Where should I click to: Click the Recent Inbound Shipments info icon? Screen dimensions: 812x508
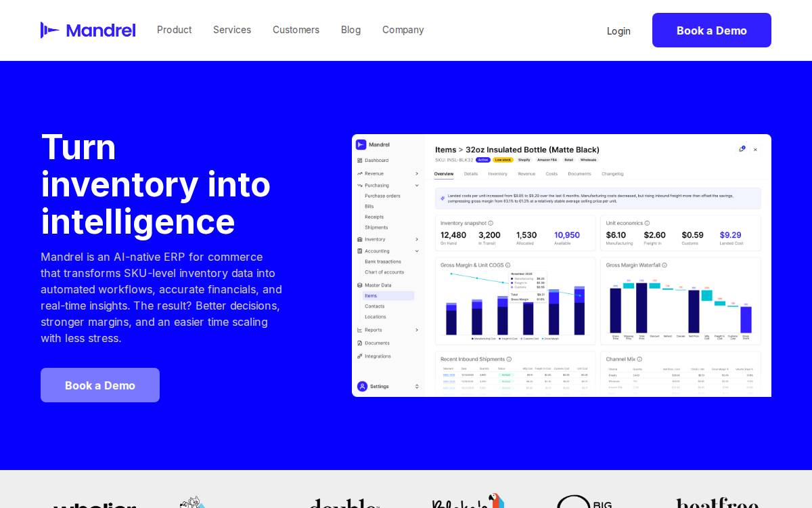(x=509, y=359)
